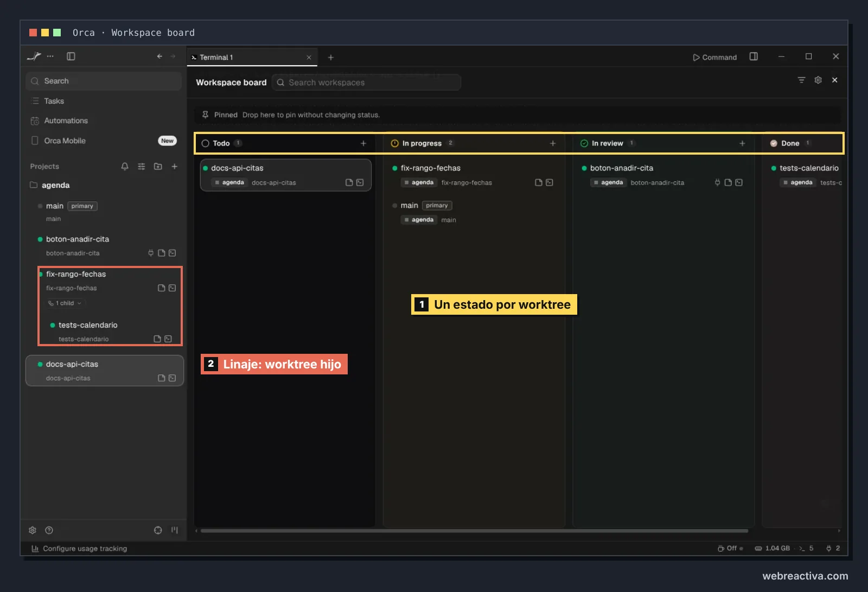This screenshot has height=592, width=868.
Task: Open the main card in In progress
Action: tap(474, 213)
